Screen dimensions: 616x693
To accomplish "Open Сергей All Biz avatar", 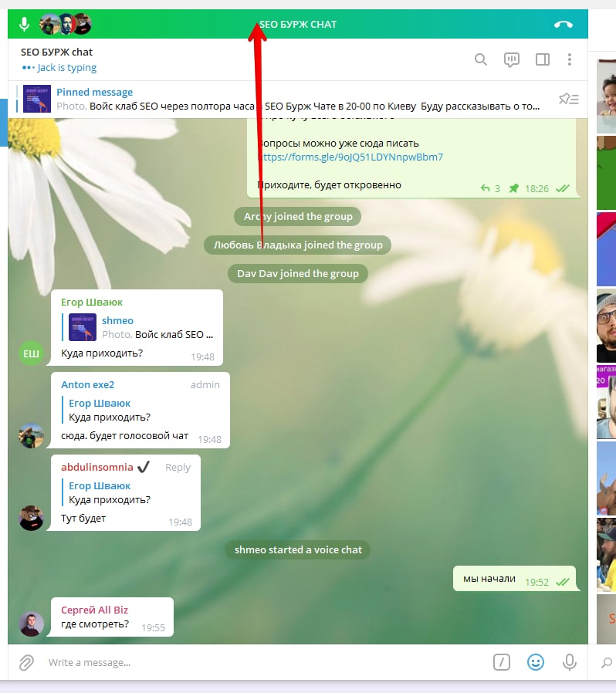I will [31, 624].
